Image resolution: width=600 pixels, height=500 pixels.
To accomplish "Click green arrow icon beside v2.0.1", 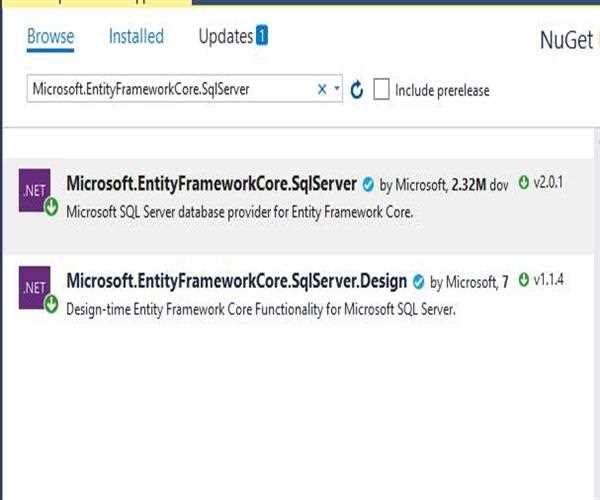I will (524, 183).
